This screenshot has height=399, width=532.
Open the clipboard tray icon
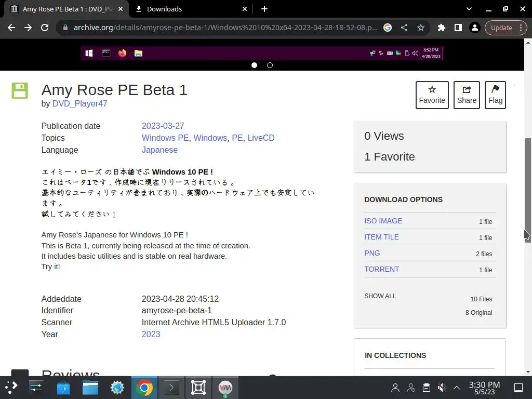(x=427, y=388)
